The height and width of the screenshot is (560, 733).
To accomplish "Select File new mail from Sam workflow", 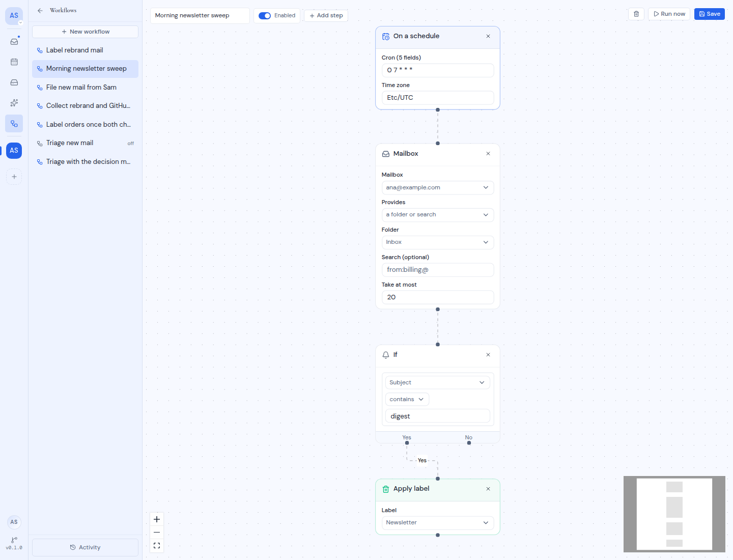I will pos(85,88).
